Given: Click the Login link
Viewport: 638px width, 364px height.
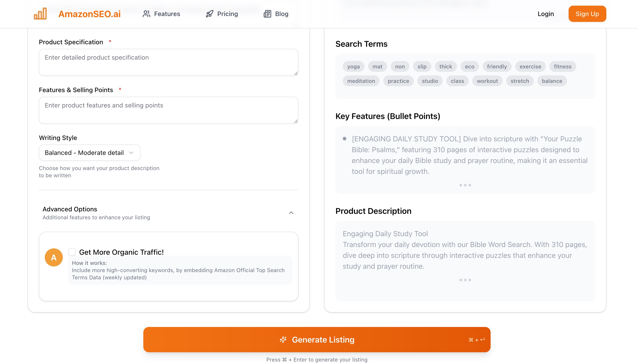Looking at the screenshot, I should (x=546, y=14).
